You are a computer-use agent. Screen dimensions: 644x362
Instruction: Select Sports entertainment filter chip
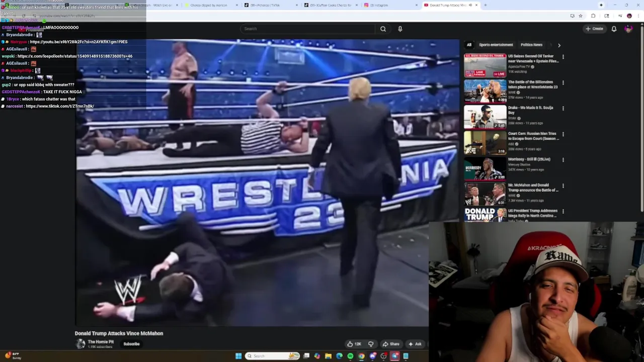pos(496,45)
